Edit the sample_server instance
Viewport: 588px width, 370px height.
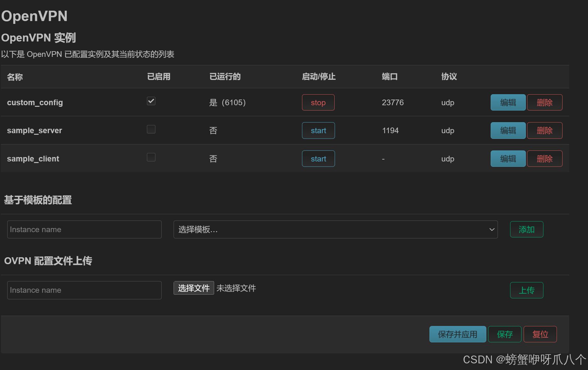[508, 130]
